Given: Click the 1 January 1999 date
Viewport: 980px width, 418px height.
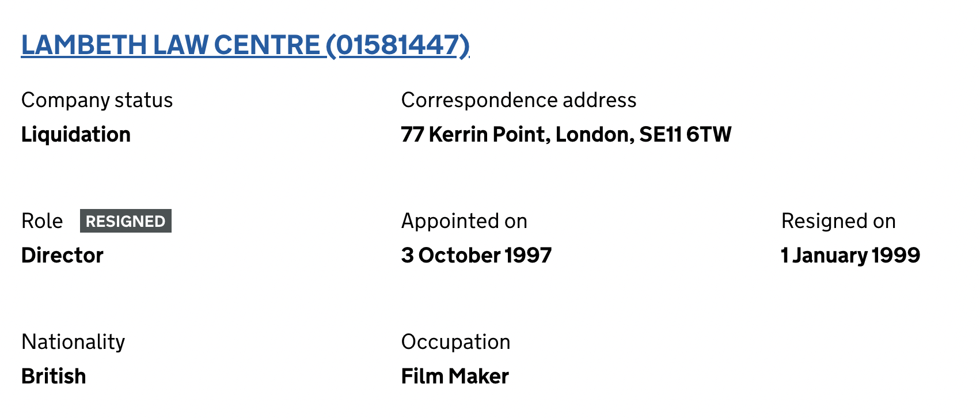Looking at the screenshot, I should (x=850, y=256).
